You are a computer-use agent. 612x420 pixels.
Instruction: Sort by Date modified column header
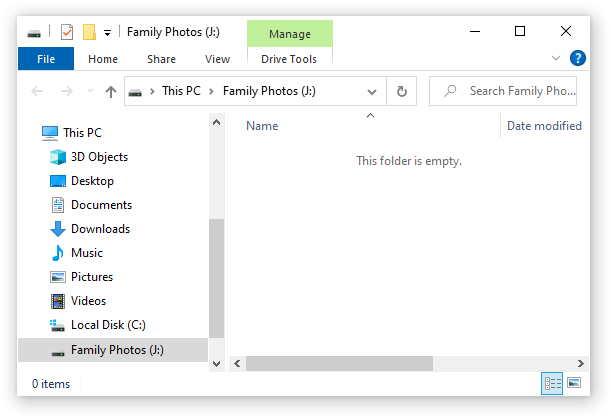tap(544, 126)
